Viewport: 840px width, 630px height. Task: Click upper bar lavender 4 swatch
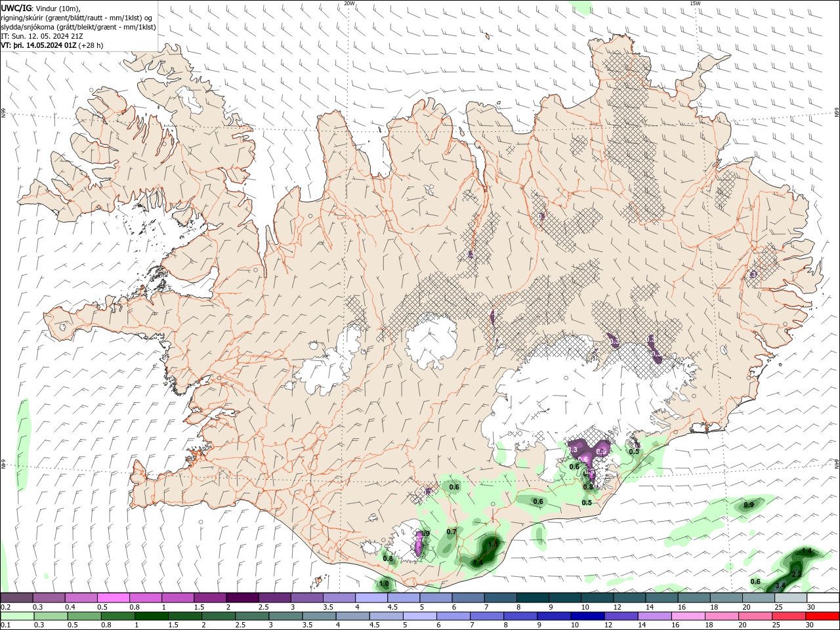pyautogui.click(x=371, y=598)
